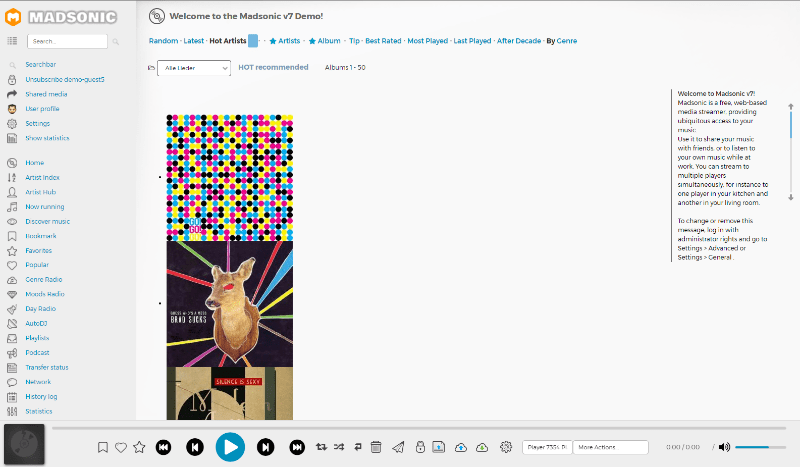Star the current track in player bar
Image resolution: width=800 pixels, height=467 pixels.
(139, 448)
